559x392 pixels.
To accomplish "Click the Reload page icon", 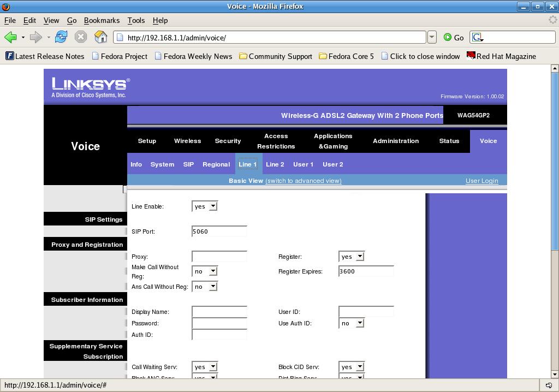I will [x=61, y=37].
